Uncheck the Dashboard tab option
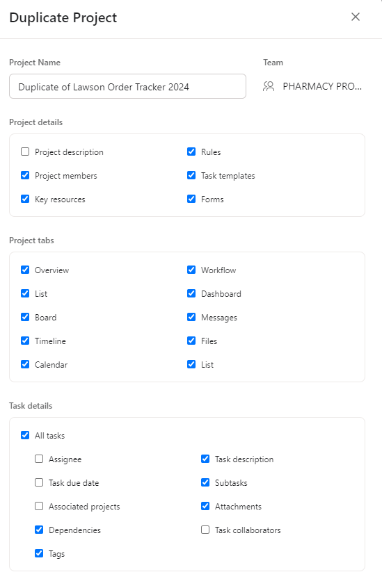Image resolution: width=382 pixels, height=588 pixels. (x=191, y=293)
